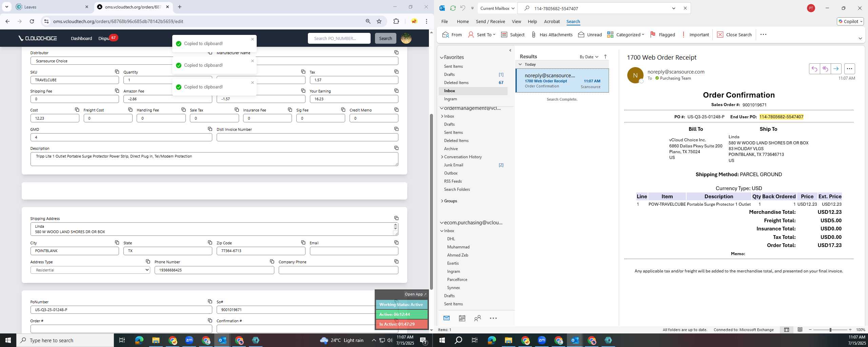The height and width of the screenshot is (347, 868).
Task: Copy the Phone Number value icon
Action: click(x=272, y=261)
